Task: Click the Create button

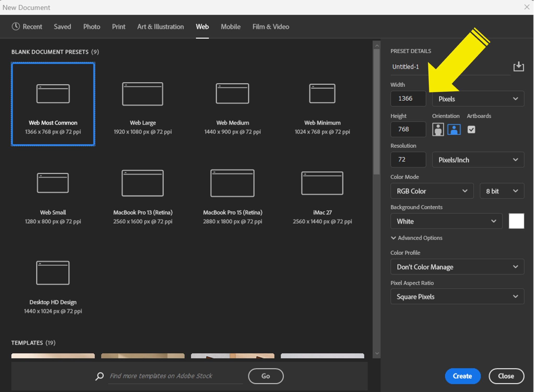Action: pos(462,376)
